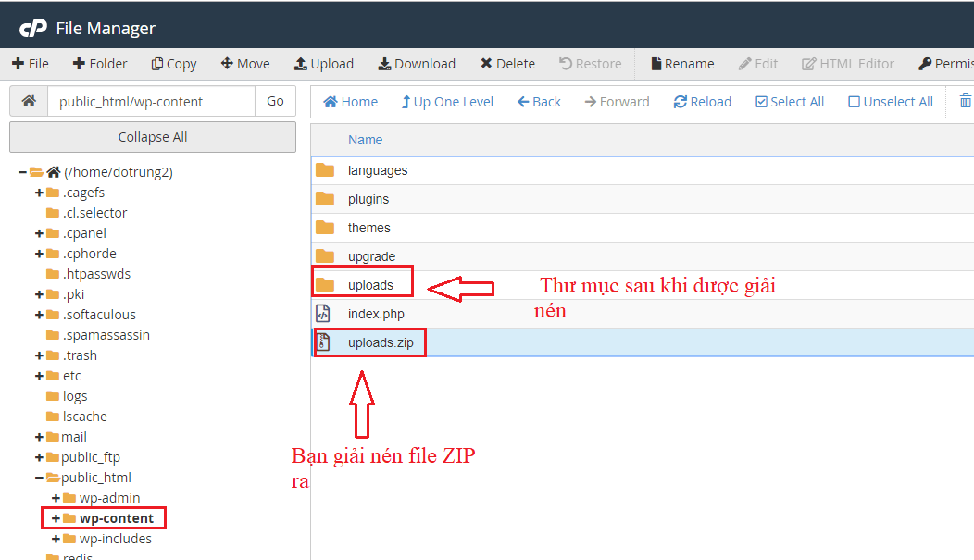The width and height of the screenshot is (974, 560).
Task: Click the Copy toolbar button
Action: click(x=174, y=64)
